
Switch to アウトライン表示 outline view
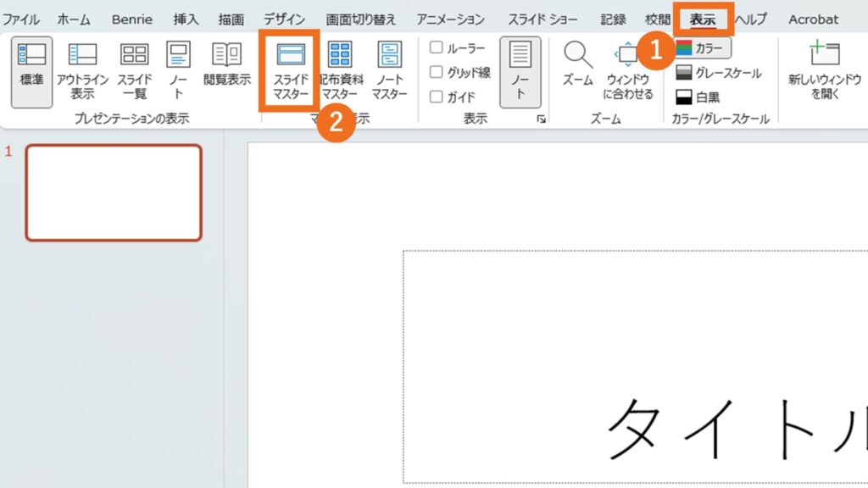[x=82, y=72]
